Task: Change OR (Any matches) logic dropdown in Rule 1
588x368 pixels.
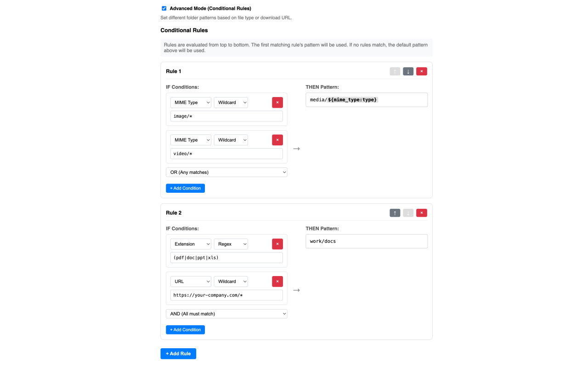Action: click(226, 172)
